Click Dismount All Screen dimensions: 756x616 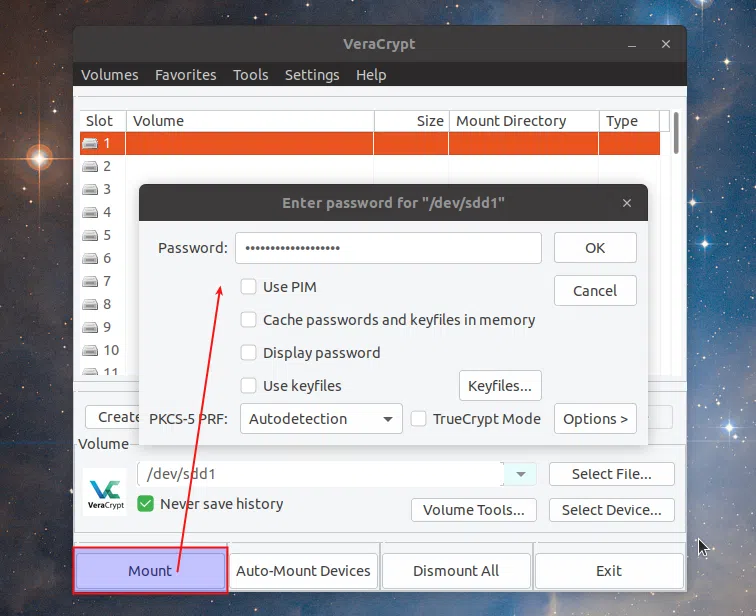456,571
